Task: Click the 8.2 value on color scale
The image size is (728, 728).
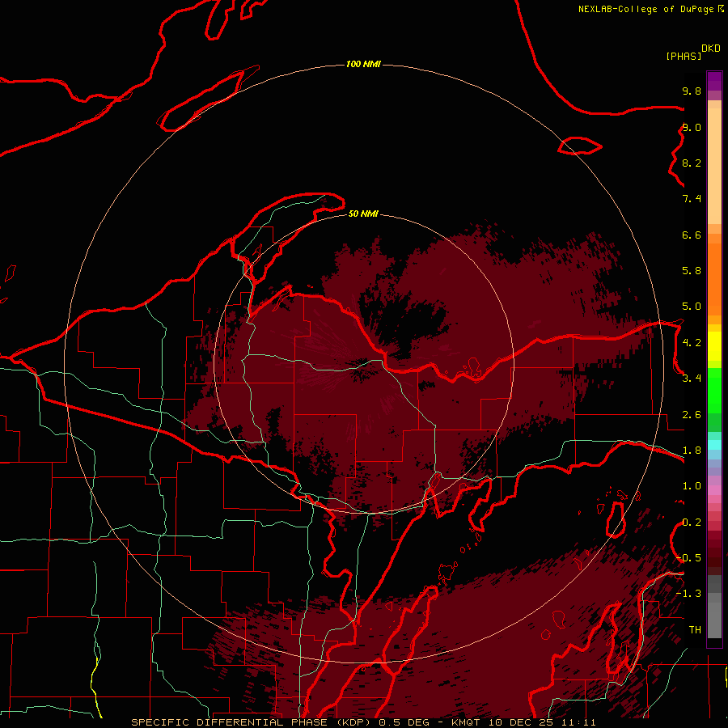Action: (692, 163)
